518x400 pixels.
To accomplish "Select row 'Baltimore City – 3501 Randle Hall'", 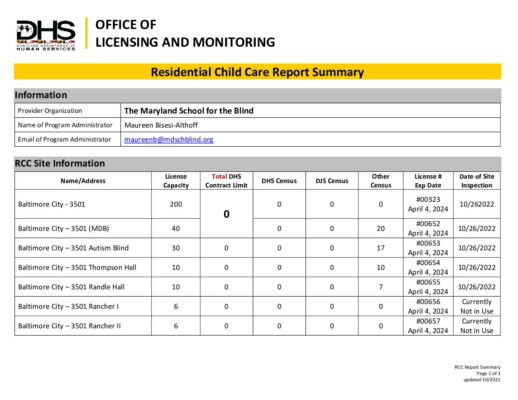I will click(257, 287).
